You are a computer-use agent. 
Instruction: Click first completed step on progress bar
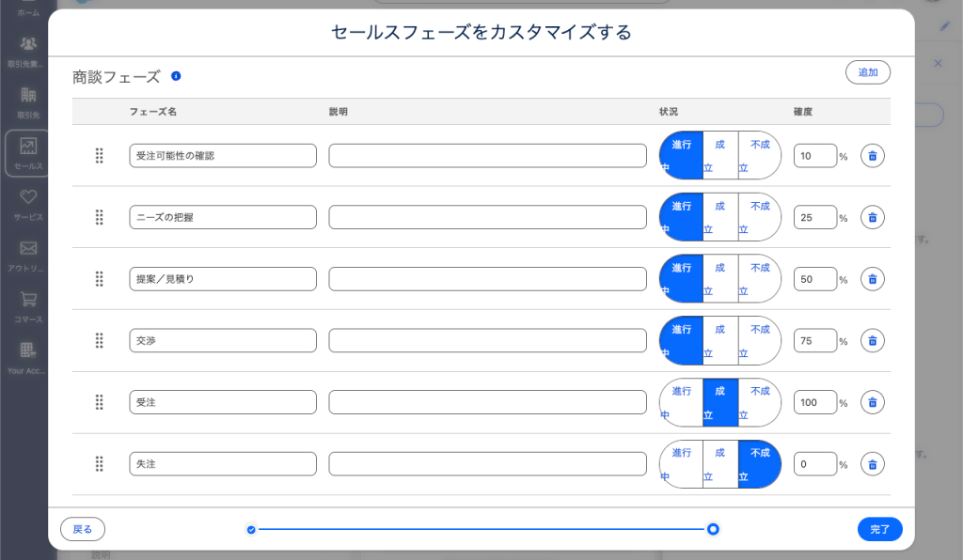pos(251,529)
